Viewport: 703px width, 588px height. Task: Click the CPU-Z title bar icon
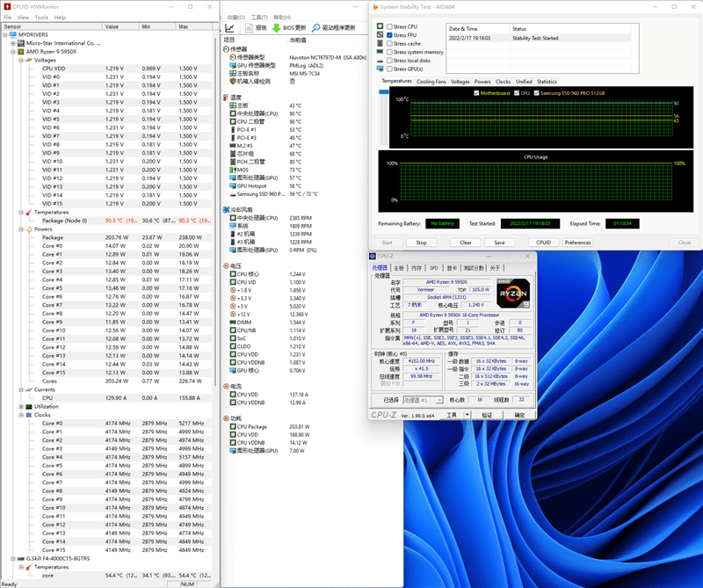373,256
